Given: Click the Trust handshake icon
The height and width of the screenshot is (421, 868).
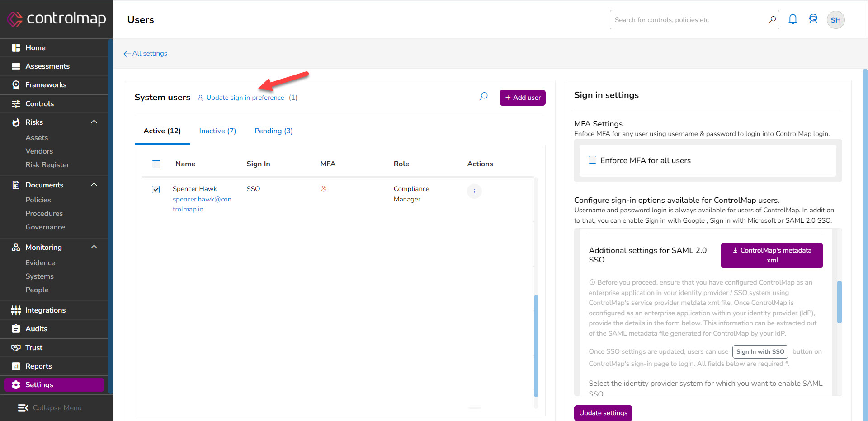Looking at the screenshot, I should [x=16, y=348].
